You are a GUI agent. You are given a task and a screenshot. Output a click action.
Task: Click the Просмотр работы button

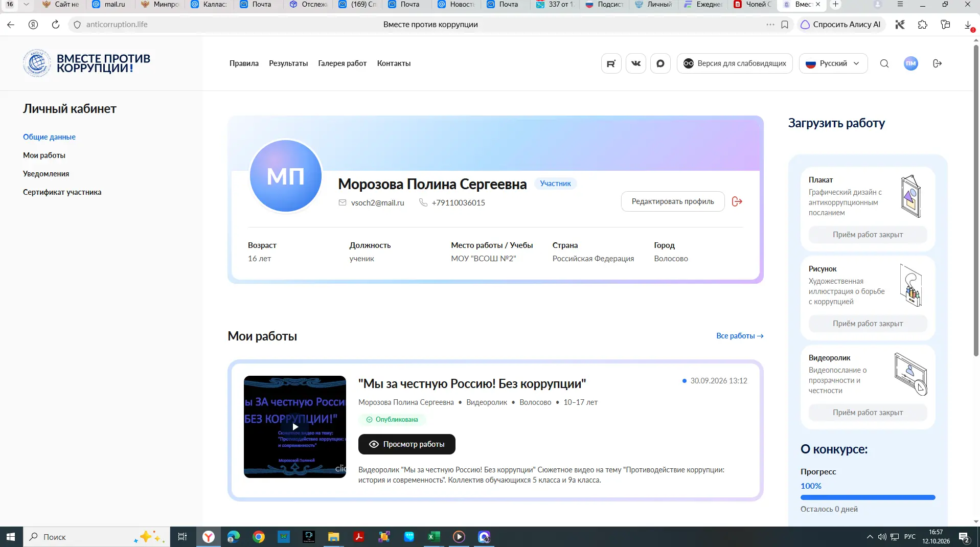[x=406, y=444]
